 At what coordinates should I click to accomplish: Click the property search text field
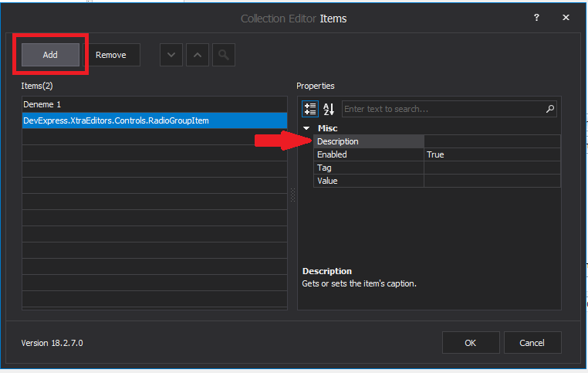(443, 110)
